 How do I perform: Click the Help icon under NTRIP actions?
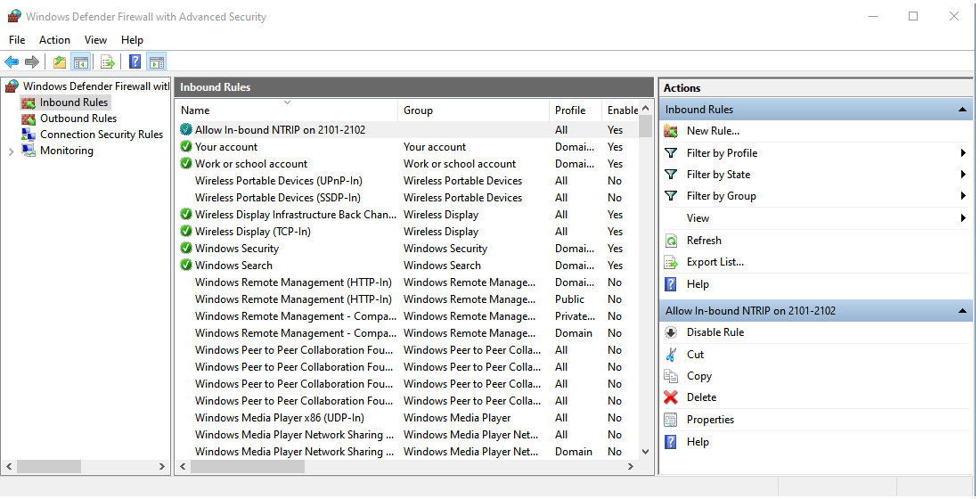[671, 442]
